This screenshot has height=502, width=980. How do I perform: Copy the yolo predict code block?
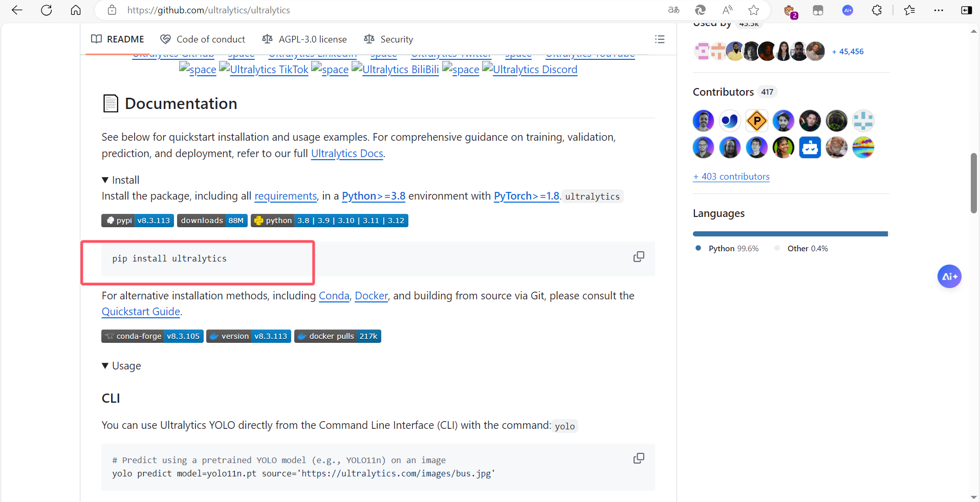[x=639, y=459]
